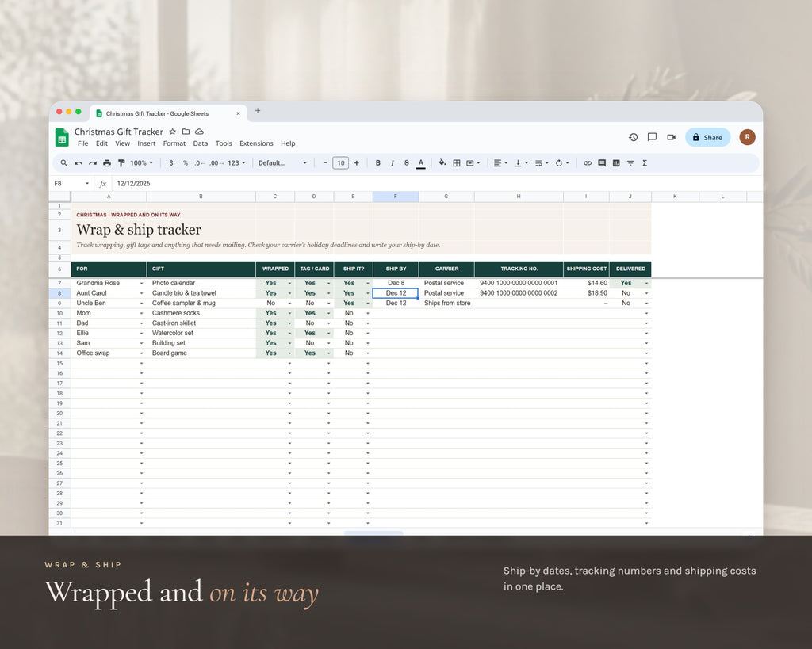Decrease decimal places button

click(200, 163)
